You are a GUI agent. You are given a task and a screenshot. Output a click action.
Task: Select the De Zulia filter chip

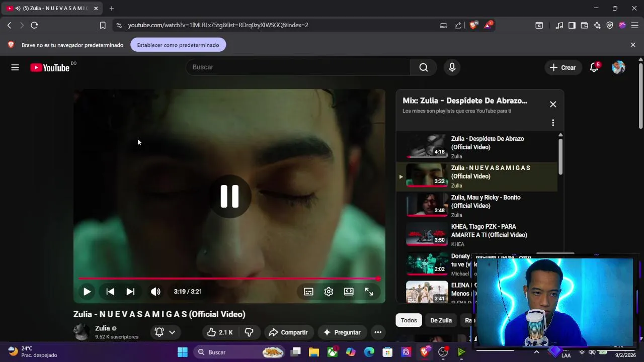point(441,320)
